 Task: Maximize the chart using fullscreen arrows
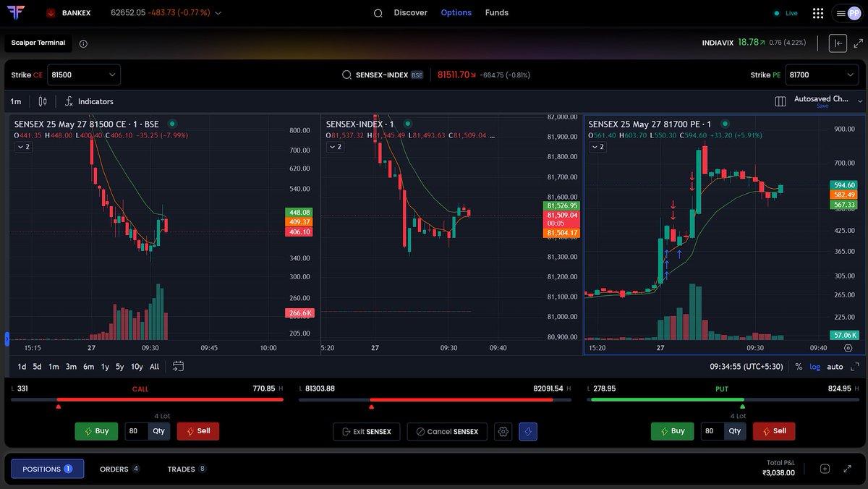coord(854,367)
